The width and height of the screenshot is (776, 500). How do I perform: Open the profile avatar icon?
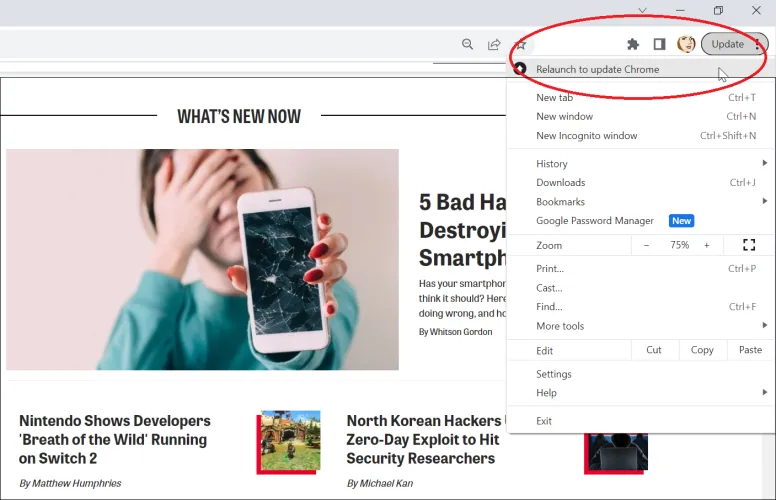pyautogui.click(x=686, y=44)
